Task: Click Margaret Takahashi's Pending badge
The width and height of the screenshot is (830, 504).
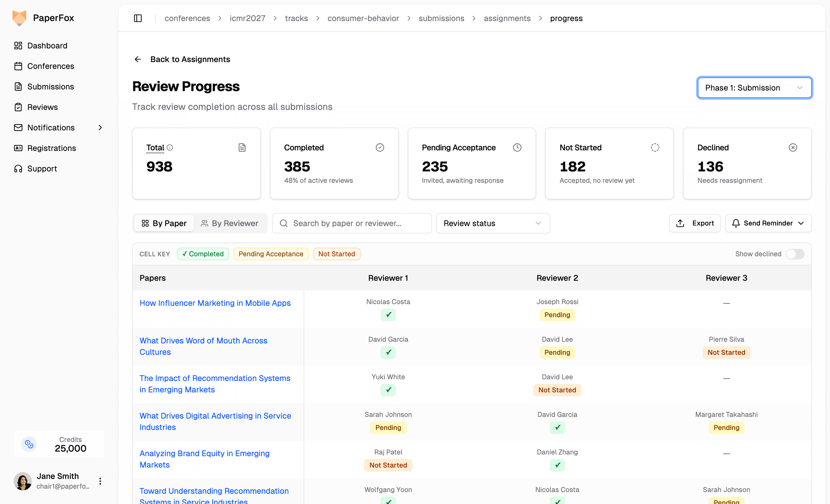Action: point(726,428)
